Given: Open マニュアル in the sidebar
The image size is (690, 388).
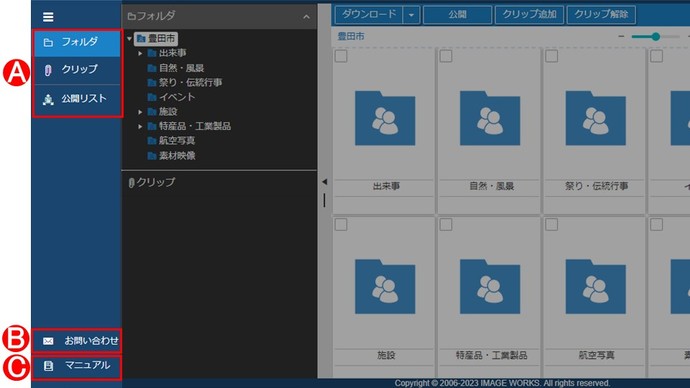Looking at the screenshot, I should point(77,366).
